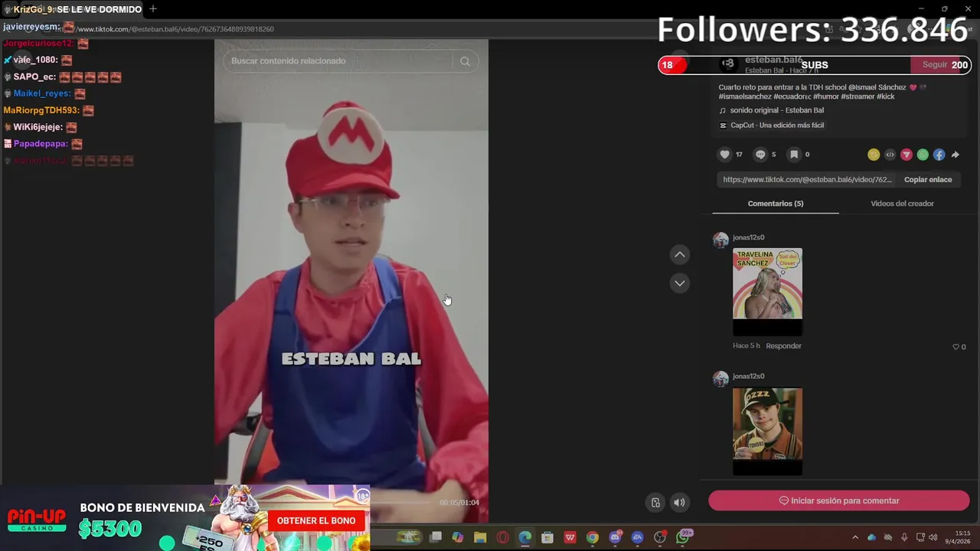The height and width of the screenshot is (551, 980).
Task: Open the #streamer hashtag
Action: pyautogui.click(x=857, y=96)
